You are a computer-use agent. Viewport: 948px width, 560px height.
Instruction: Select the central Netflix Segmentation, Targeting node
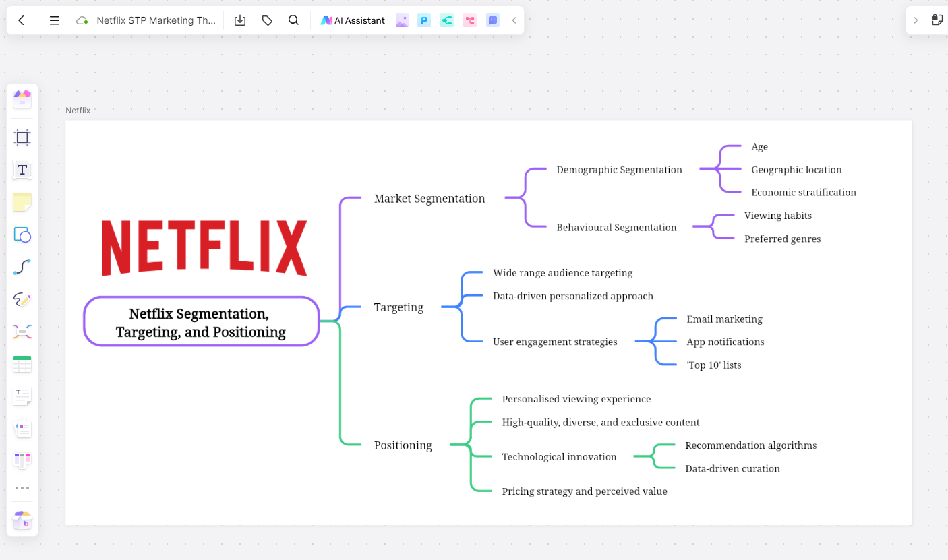point(201,322)
